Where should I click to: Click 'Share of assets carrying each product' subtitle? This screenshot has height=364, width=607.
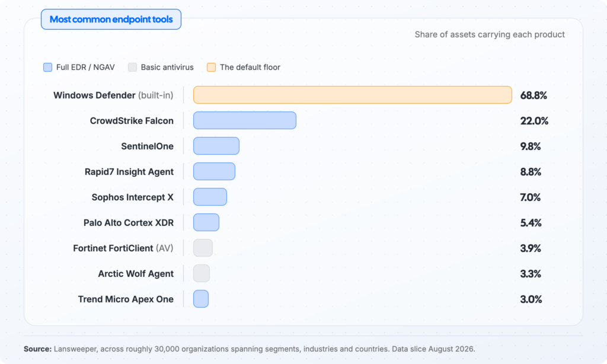point(490,34)
